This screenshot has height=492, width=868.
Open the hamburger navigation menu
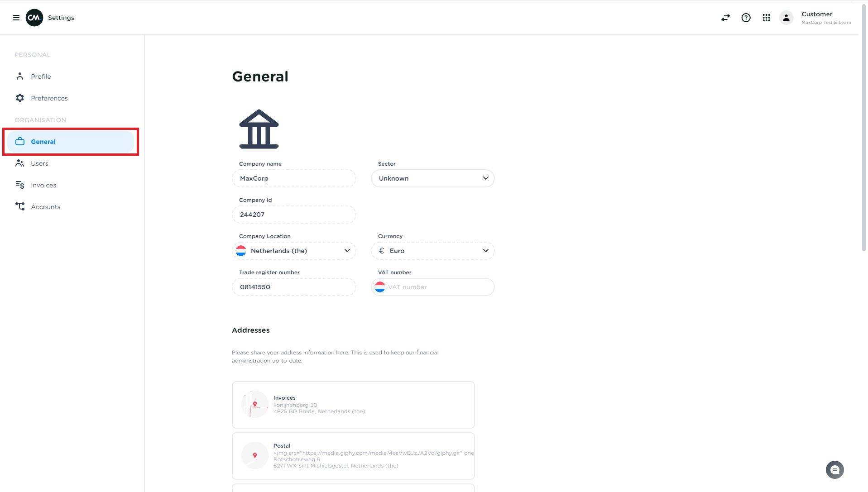tap(16, 18)
